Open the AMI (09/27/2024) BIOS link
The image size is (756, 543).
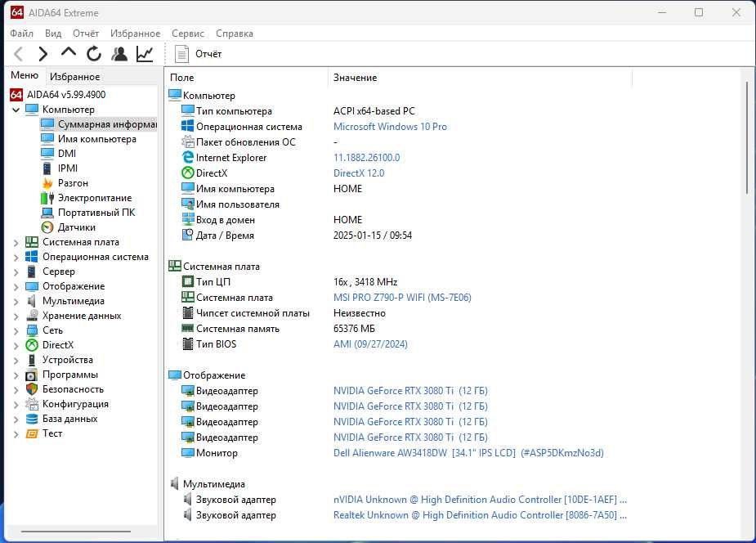point(370,344)
